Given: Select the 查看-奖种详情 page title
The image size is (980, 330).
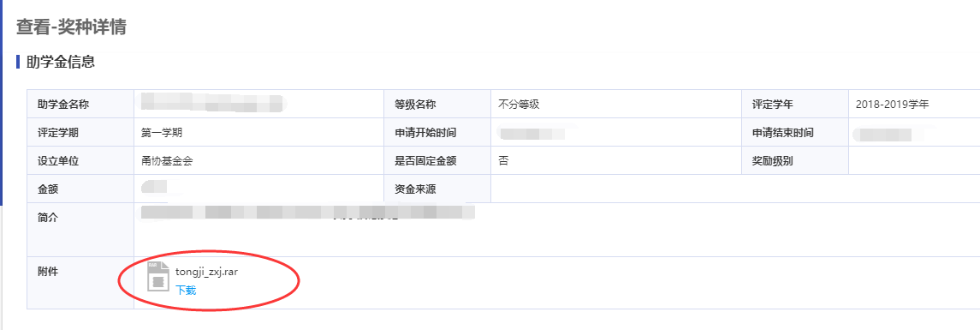Looking at the screenshot, I should coord(71,27).
